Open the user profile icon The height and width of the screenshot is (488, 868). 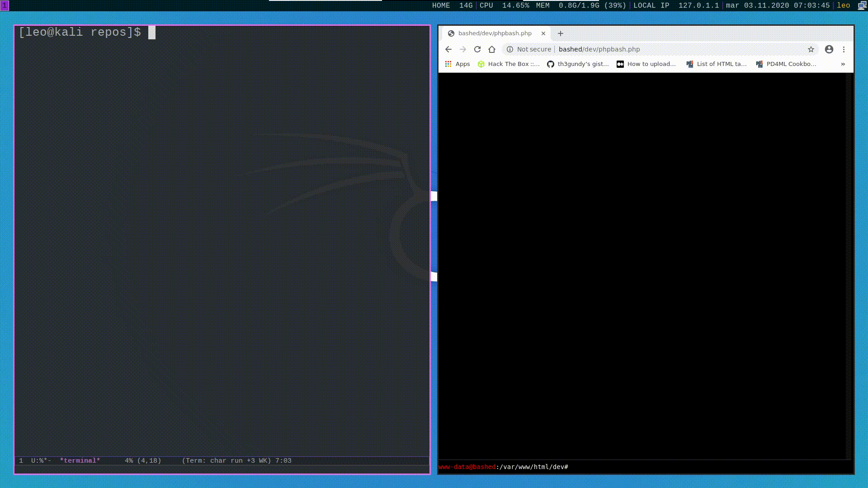point(829,49)
